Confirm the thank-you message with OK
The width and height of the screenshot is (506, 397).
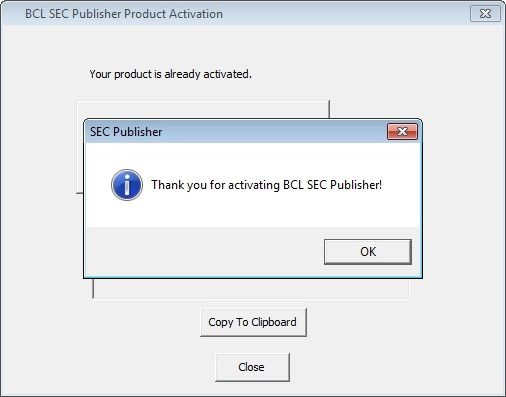(x=368, y=252)
